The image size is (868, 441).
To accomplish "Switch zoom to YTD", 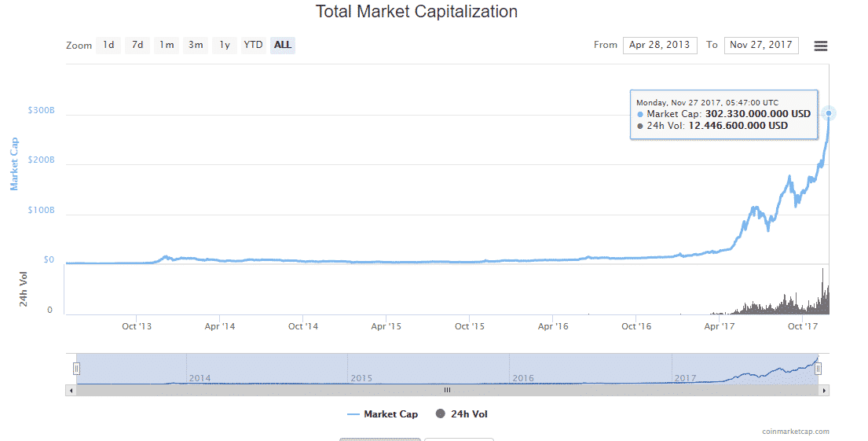I will coord(253,45).
